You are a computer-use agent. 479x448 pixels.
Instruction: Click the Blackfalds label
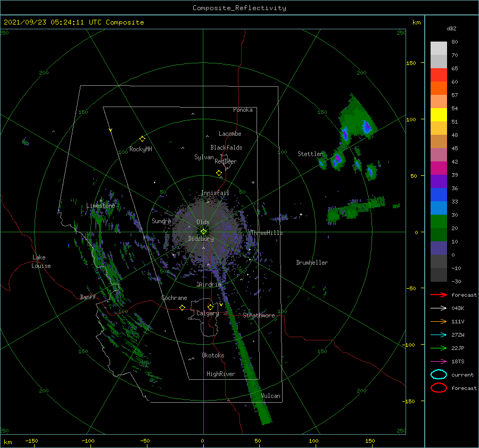226,148
